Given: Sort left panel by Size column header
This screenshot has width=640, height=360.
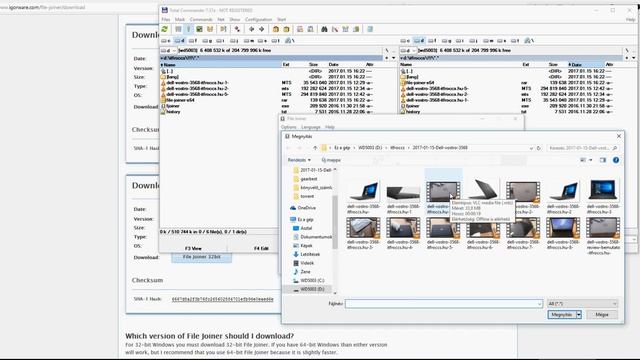Looking at the screenshot, I should [313, 65].
